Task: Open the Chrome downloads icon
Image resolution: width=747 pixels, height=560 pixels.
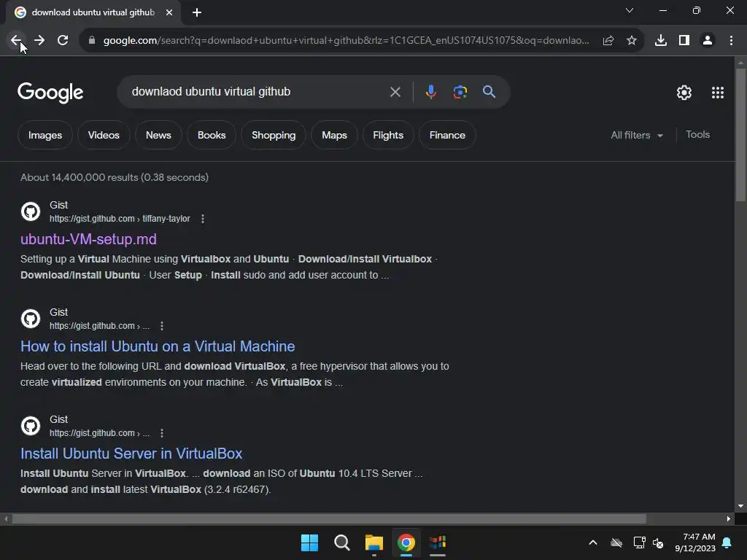Action: click(661, 41)
